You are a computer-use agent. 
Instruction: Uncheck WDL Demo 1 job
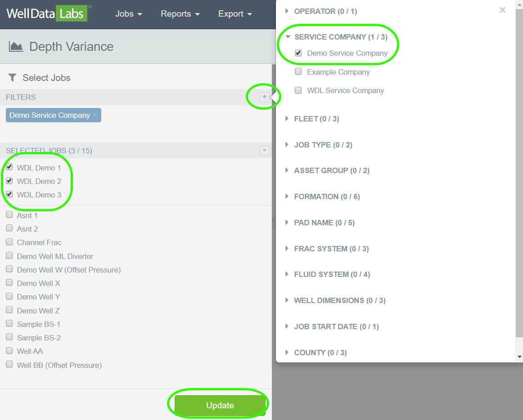coord(9,167)
